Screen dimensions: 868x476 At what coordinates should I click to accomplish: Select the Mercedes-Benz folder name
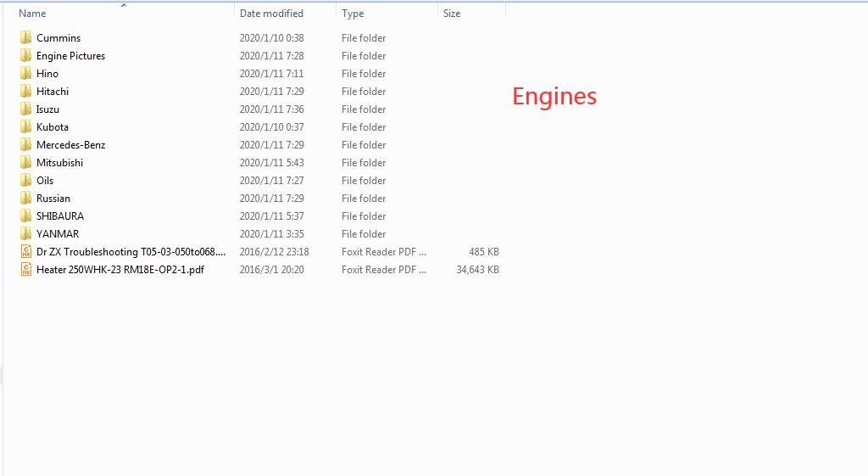click(71, 144)
